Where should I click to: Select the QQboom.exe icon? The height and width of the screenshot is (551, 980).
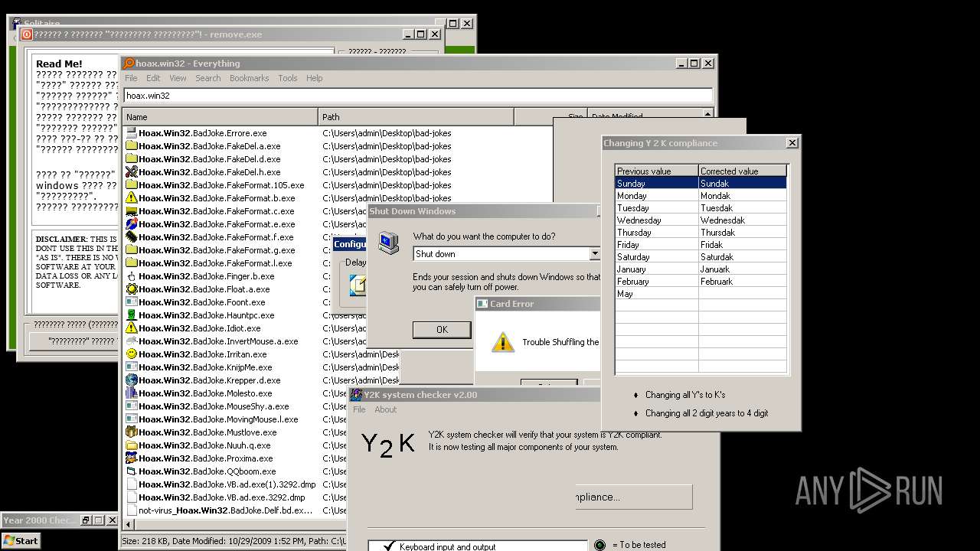click(x=132, y=471)
